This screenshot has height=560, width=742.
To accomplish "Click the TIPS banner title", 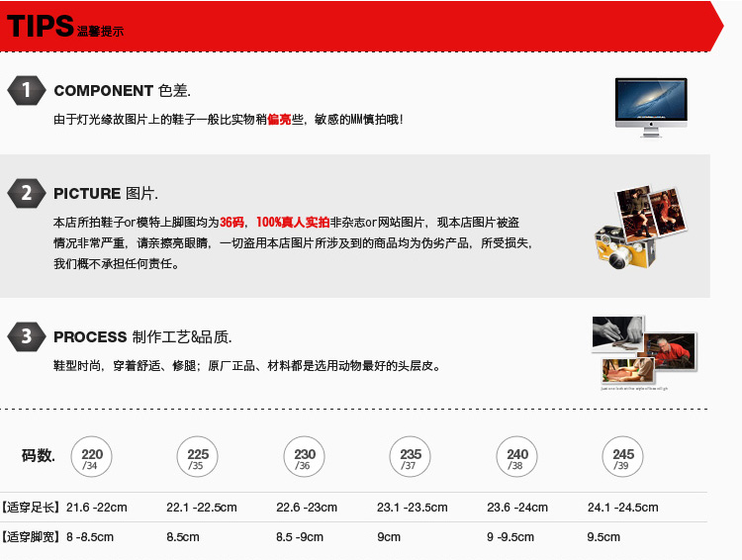I will click(42, 26).
